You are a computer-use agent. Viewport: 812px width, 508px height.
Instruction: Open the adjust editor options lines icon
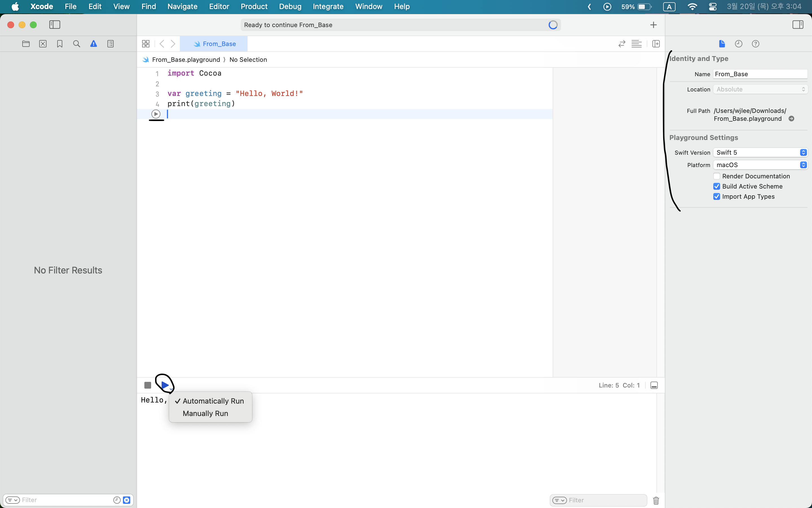point(637,44)
